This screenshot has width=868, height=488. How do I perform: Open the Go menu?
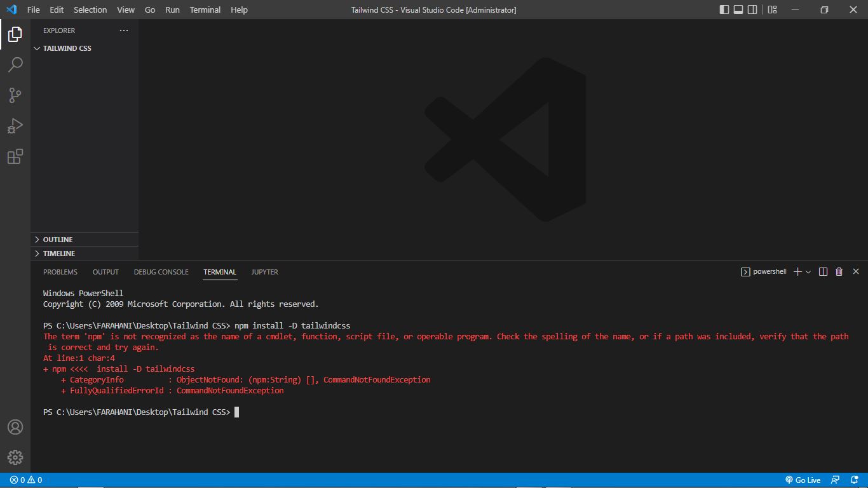tap(150, 10)
